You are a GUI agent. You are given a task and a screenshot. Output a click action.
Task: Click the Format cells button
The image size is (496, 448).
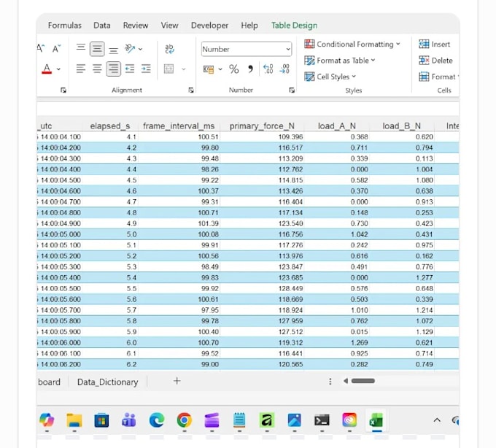point(438,77)
